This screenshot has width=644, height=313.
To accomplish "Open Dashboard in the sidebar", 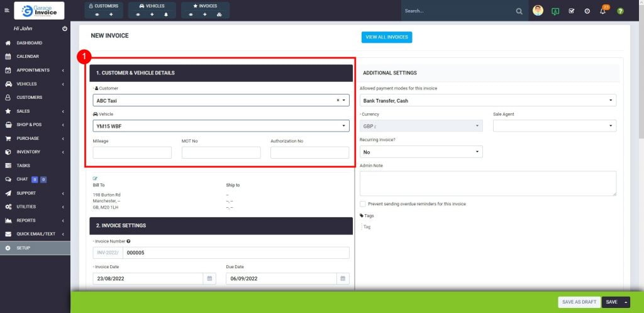I will (x=35, y=43).
